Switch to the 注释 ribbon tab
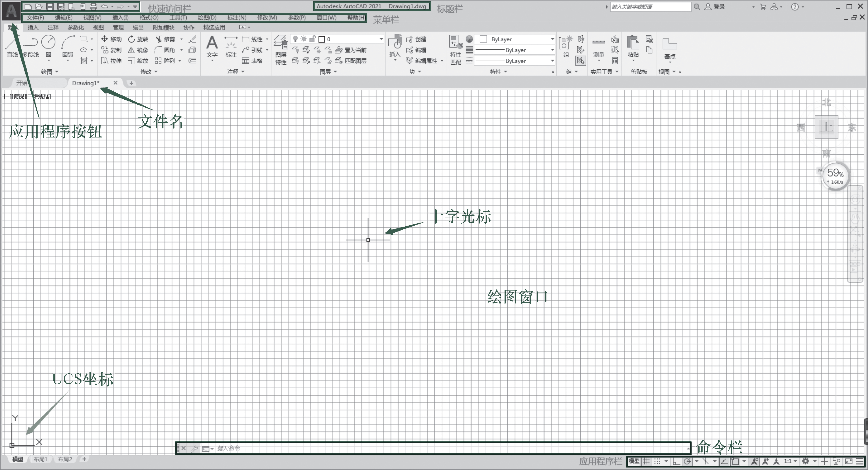Screen dimensions: 868x470 click(x=53, y=27)
